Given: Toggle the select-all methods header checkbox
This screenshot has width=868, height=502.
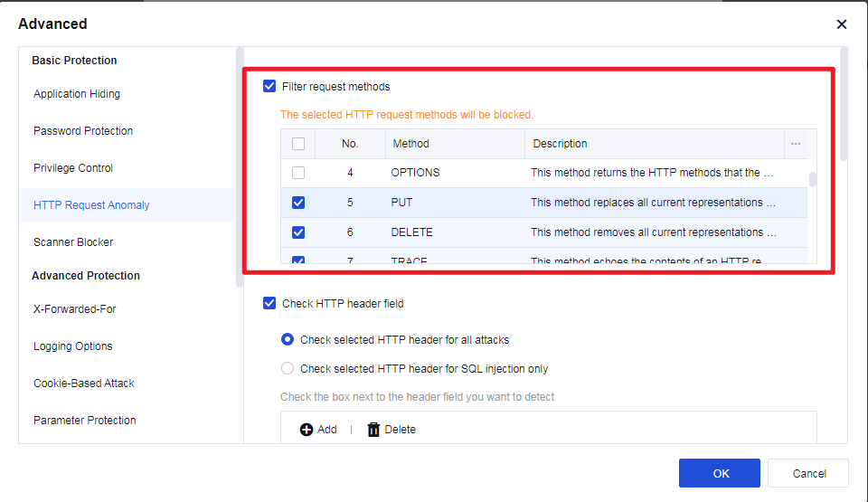Looking at the screenshot, I should pyautogui.click(x=298, y=144).
